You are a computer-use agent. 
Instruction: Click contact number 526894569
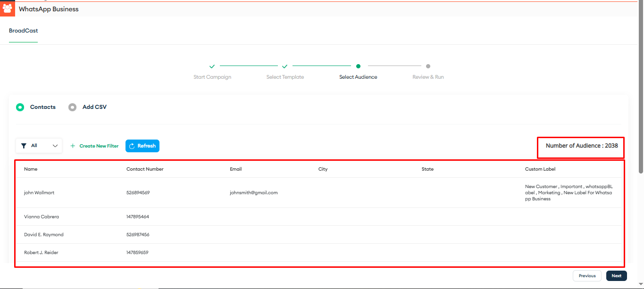click(x=138, y=193)
